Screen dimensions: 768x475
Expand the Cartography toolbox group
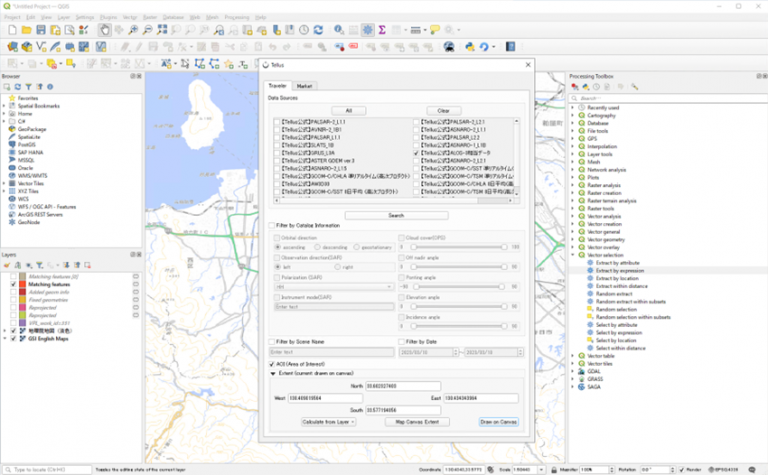pos(573,116)
